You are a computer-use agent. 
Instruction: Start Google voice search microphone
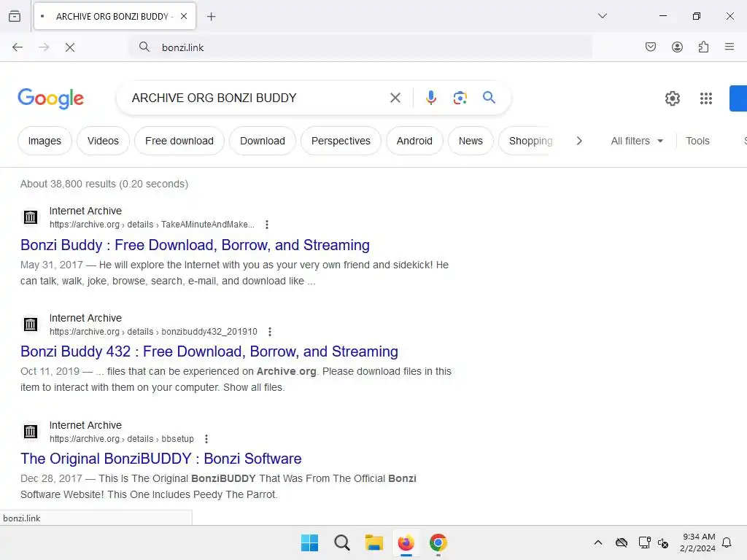430,98
